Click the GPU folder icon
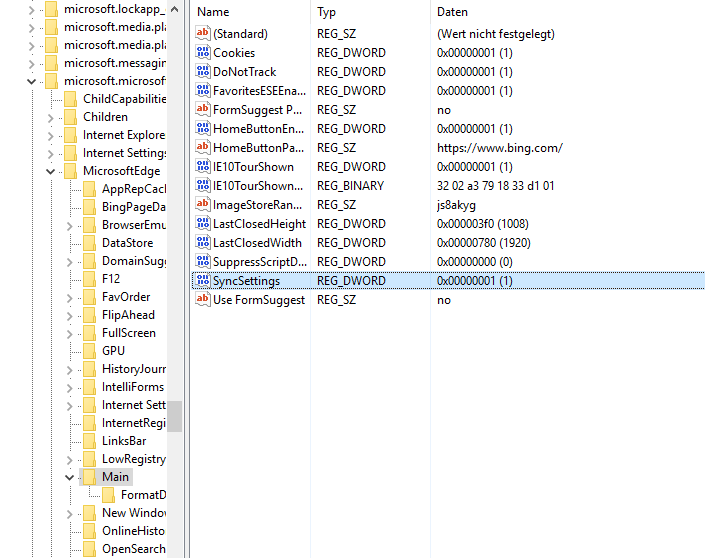The image size is (705, 558). tap(89, 351)
